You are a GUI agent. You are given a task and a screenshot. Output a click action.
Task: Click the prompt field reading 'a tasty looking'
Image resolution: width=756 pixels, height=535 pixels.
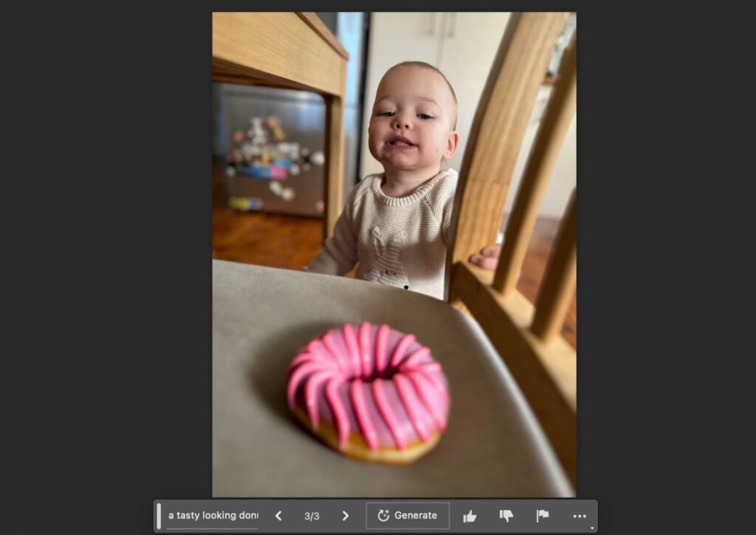213,516
